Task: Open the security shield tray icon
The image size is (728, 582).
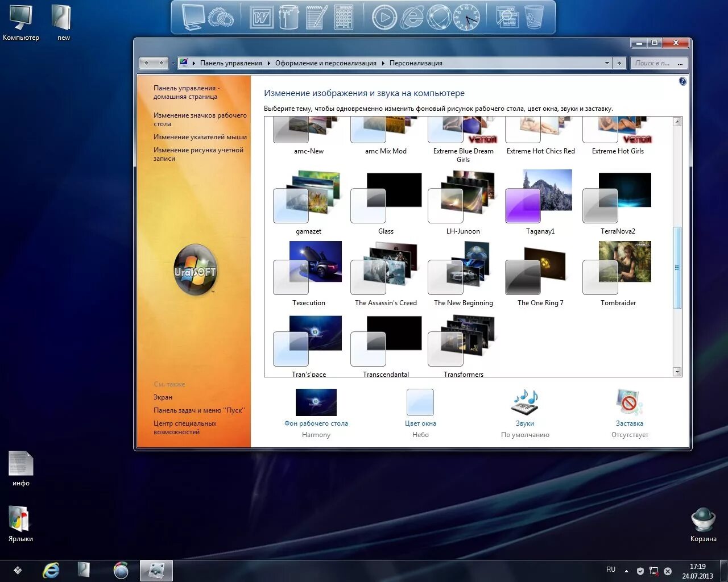Action: pyautogui.click(x=640, y=571)
